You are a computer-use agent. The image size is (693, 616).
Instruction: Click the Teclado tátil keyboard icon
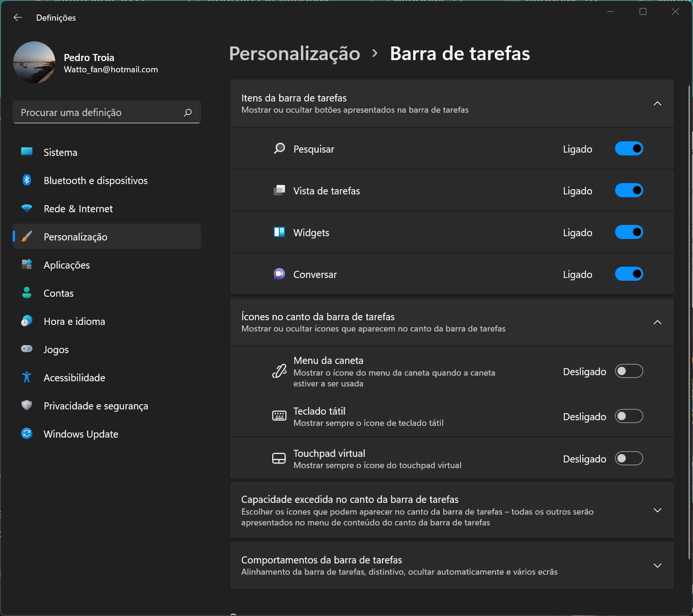(279, 416)
